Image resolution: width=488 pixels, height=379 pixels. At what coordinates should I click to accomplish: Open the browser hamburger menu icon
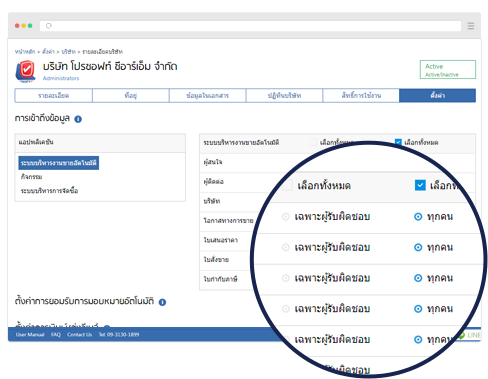471,26
